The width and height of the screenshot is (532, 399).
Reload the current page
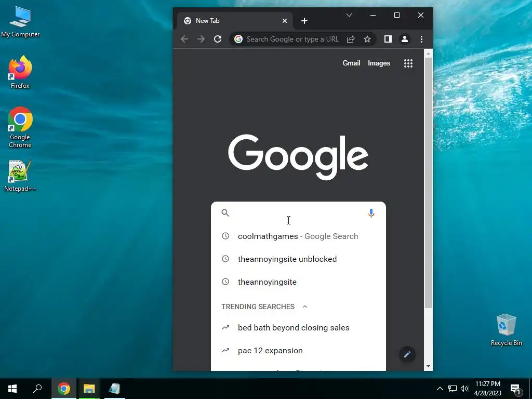[218, 39]
